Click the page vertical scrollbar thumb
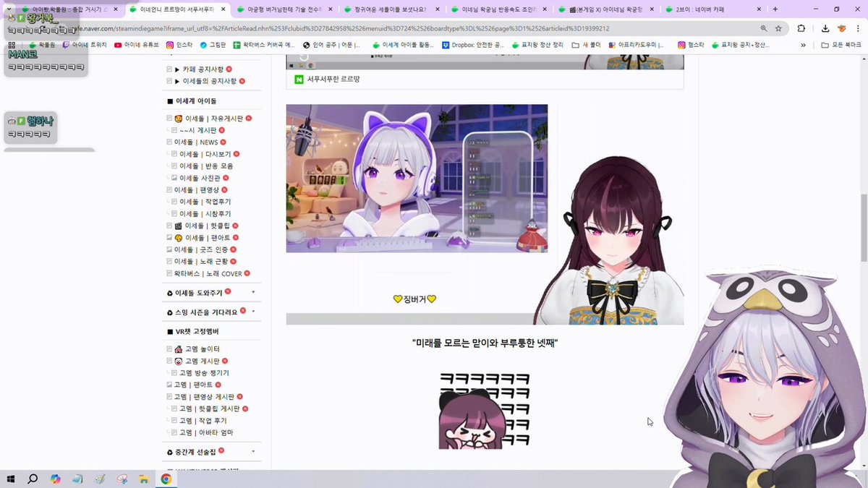868x488 pixels. [863, 228]
